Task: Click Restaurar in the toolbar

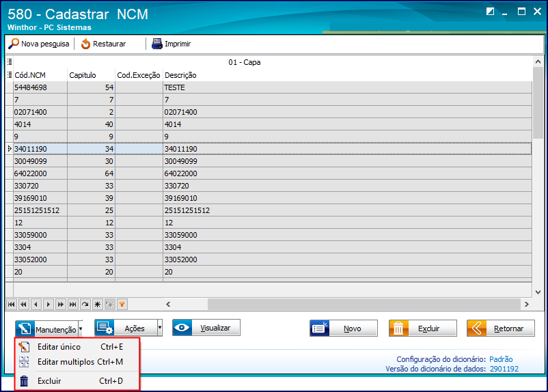Action: click(x=103, y=44)
